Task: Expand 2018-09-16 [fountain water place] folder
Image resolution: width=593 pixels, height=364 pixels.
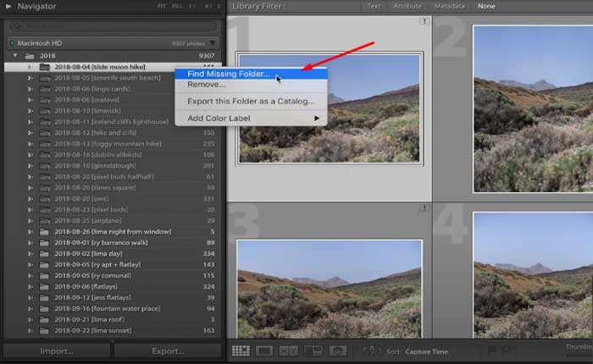Action: click(x=30, y=308)
